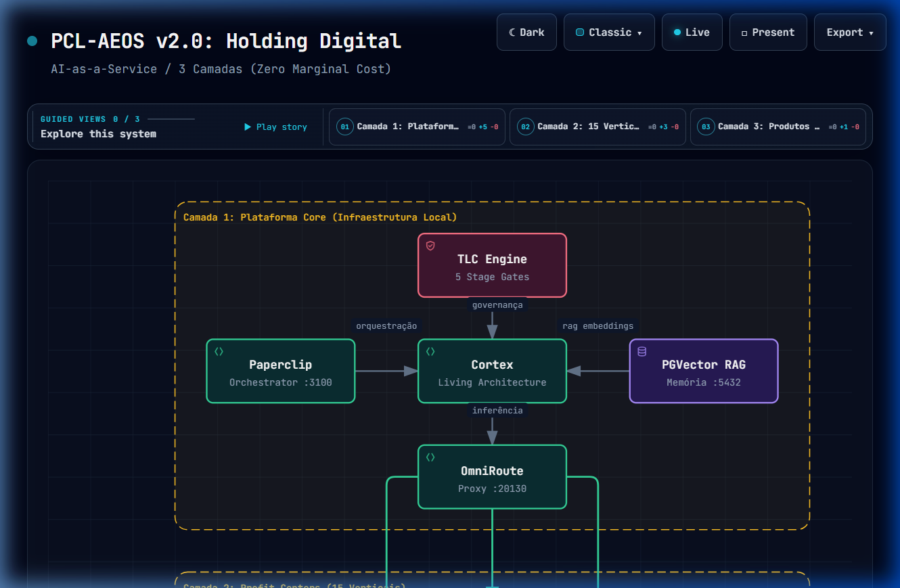This screenshot has width=900, height=588.
Task: Click the teal status dot beside title
Action: coord(32,41)
